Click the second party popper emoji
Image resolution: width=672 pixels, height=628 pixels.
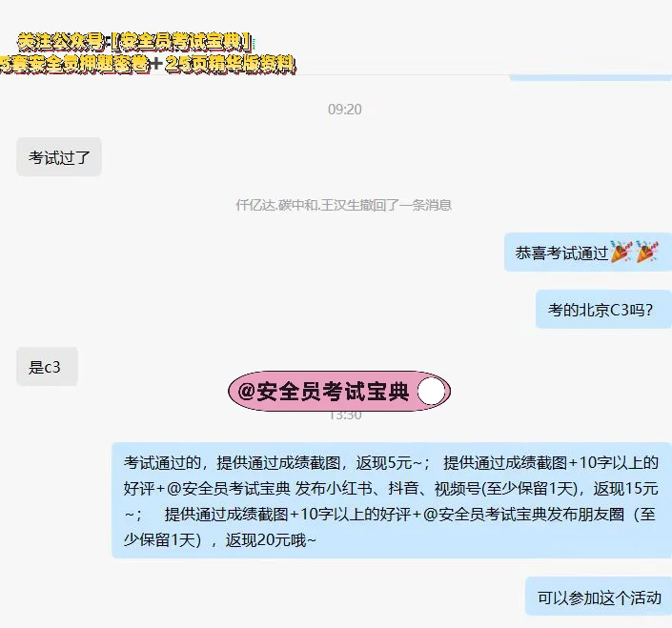point(646,252)
